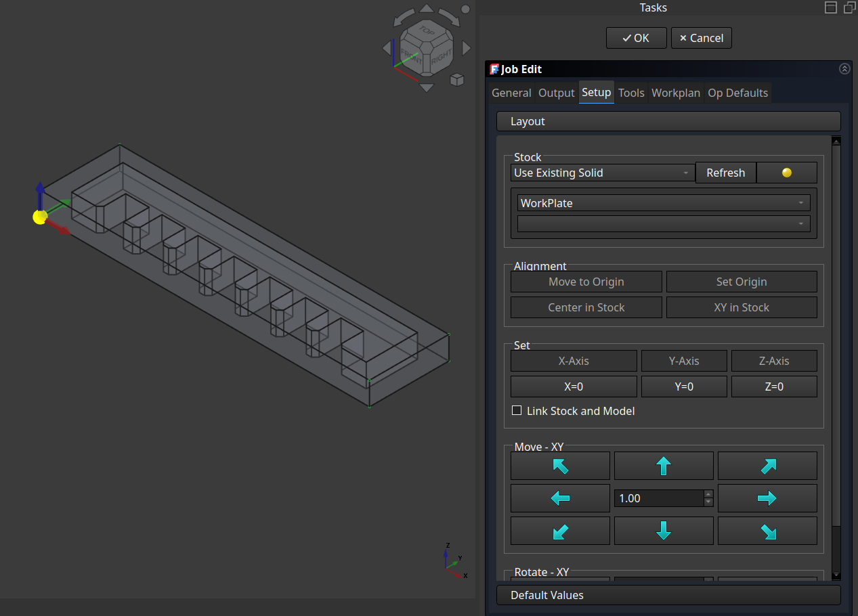Set X=0 button
Image resolution: width=858 pixels, height=616 pixels.
pos(574,387)
